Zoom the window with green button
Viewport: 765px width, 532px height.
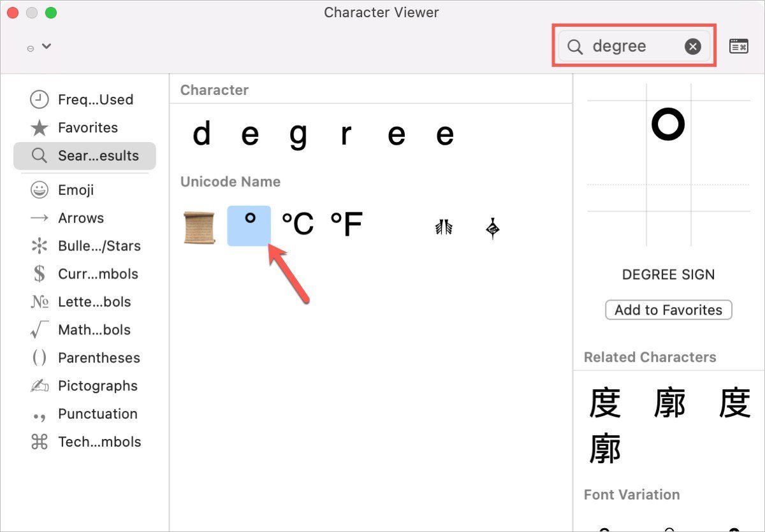51,13
